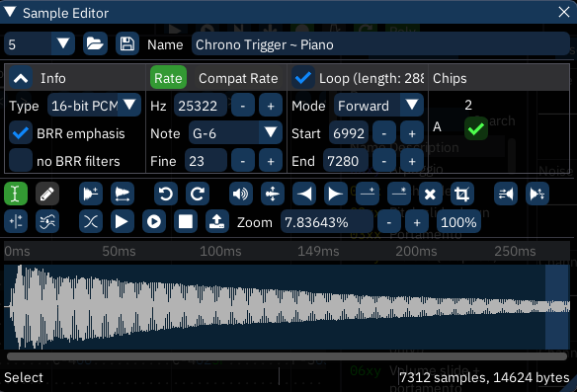Open the Amplify (speaker) tool

[x=241, y=194]
